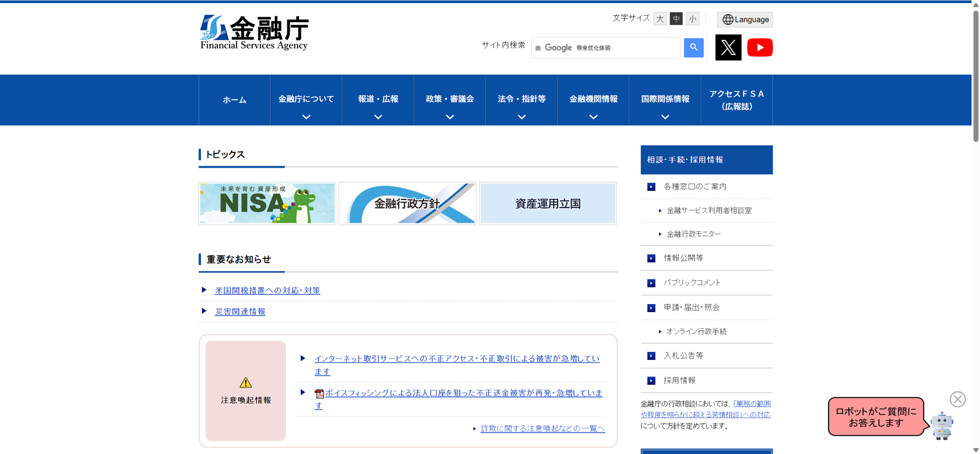
Task: Open the 災害関連情報 link
Action: tap(240, 312)
